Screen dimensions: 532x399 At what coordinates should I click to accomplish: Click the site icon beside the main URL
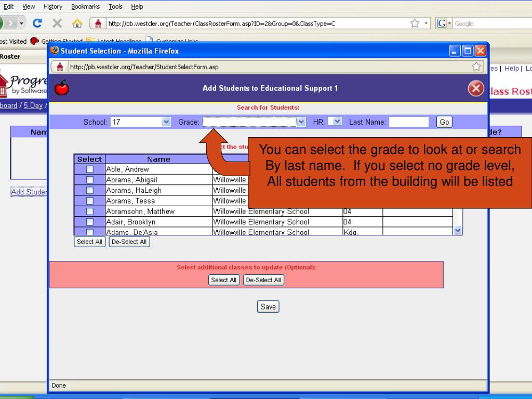click(x=98, y=23)
